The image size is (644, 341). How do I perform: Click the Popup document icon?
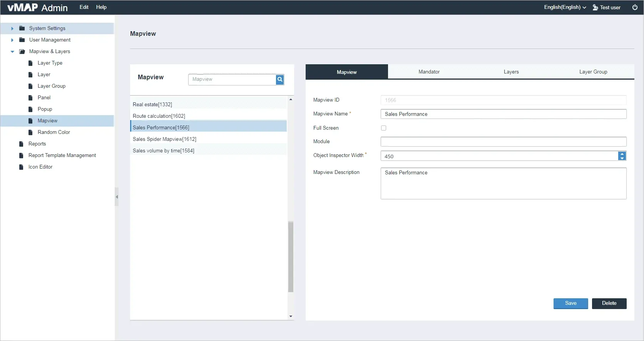(30, 109)
